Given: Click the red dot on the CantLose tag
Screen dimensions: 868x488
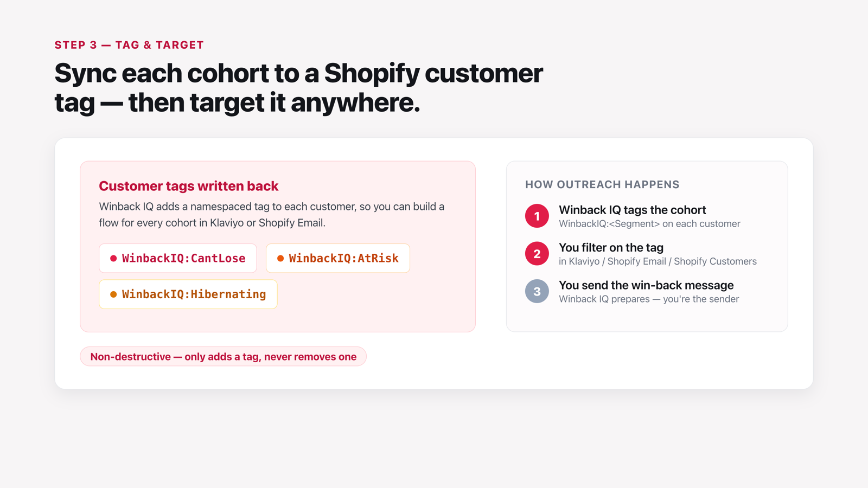Looking at the screenshot, I should click(x=113, y=259).
